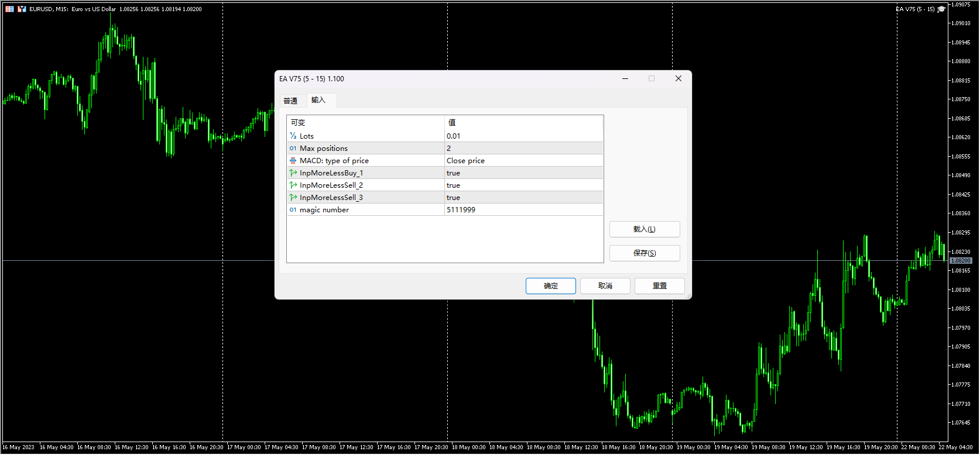
Task: Click the 1.09010 price scale label
Action: coord(961,23)
